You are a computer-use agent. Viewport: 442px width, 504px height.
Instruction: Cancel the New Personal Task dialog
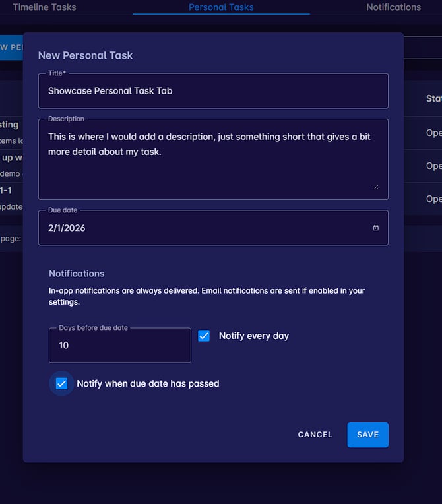coord(315,434)
